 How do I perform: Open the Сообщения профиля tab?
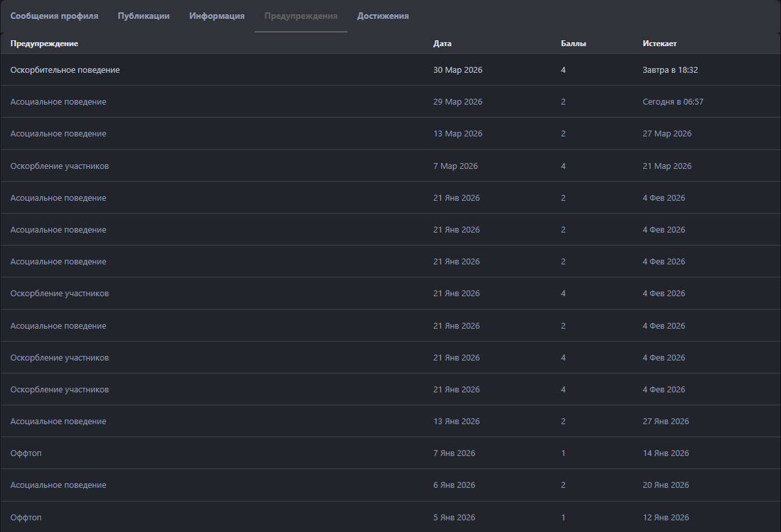tap(54, 16)
